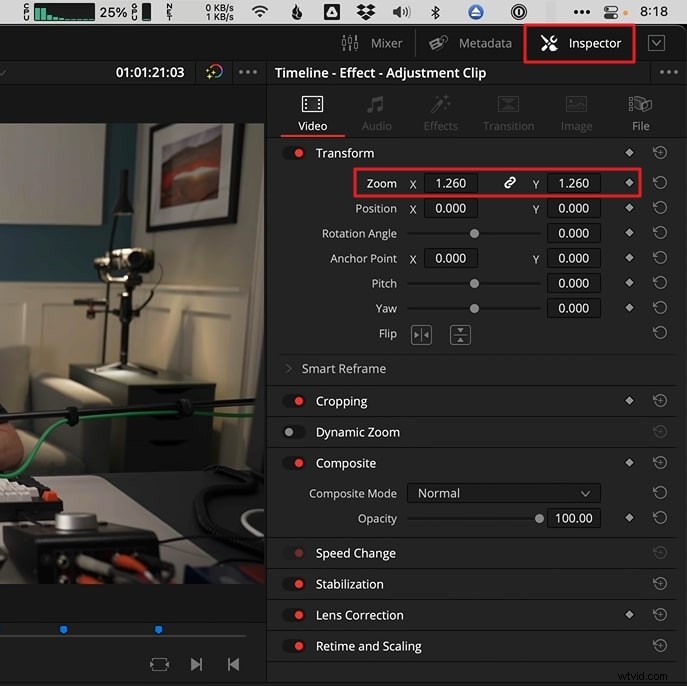
Task: Click the Zoom Y value field
Action: click(574, 183)
